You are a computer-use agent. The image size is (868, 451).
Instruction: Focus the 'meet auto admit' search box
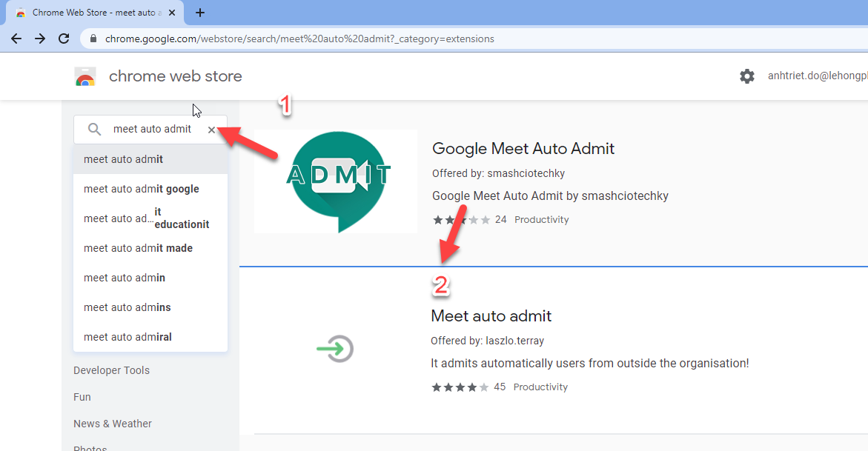point(152,129)
